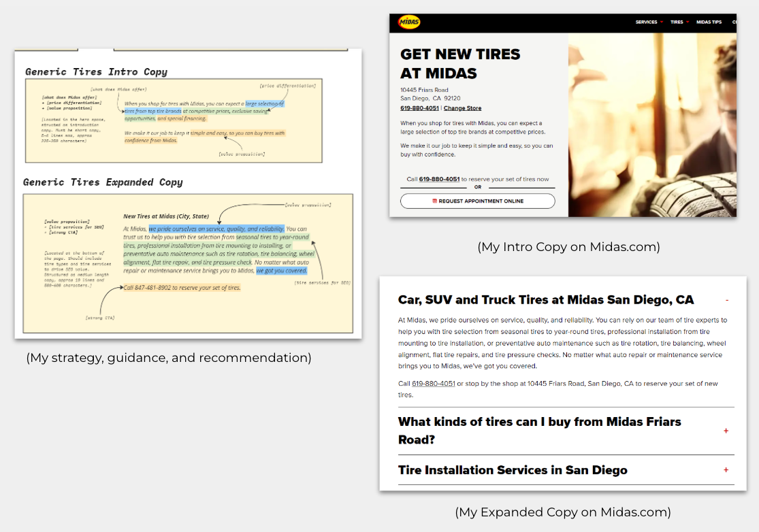This screenshot has height=532, width=759.
Task: Click calendar icon on Request Appointment button
Action: 435,201
